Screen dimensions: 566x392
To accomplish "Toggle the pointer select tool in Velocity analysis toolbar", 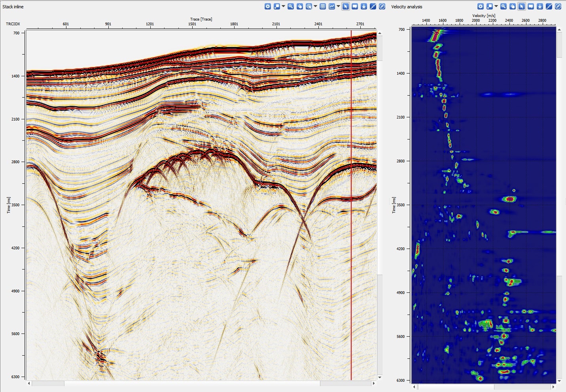I will point(522,6).
